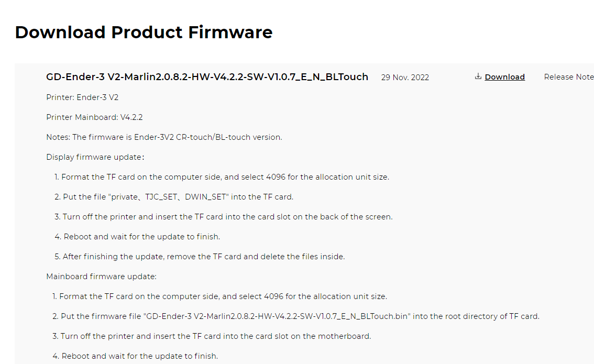This screenshot has height=364, width=594.
Task: Select the Printer: Ender-3 V2 line
Action: pyautogui.click(x=82, y=97)
